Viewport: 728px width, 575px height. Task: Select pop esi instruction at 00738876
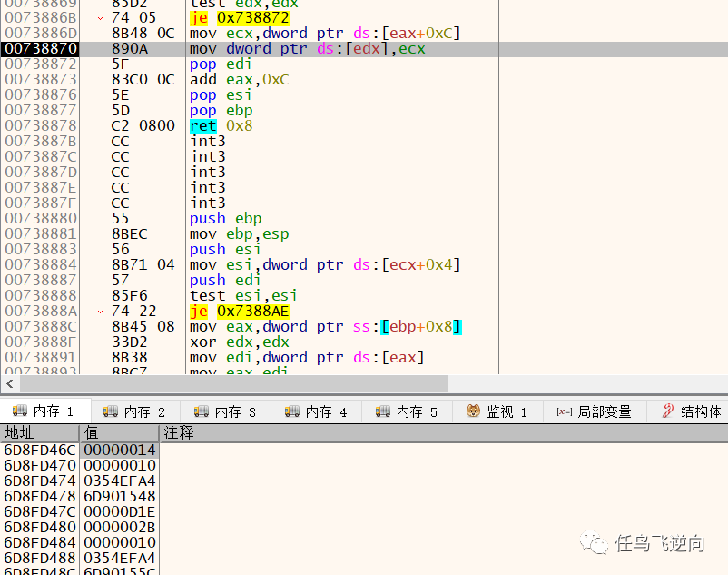[x=221, y=94]
